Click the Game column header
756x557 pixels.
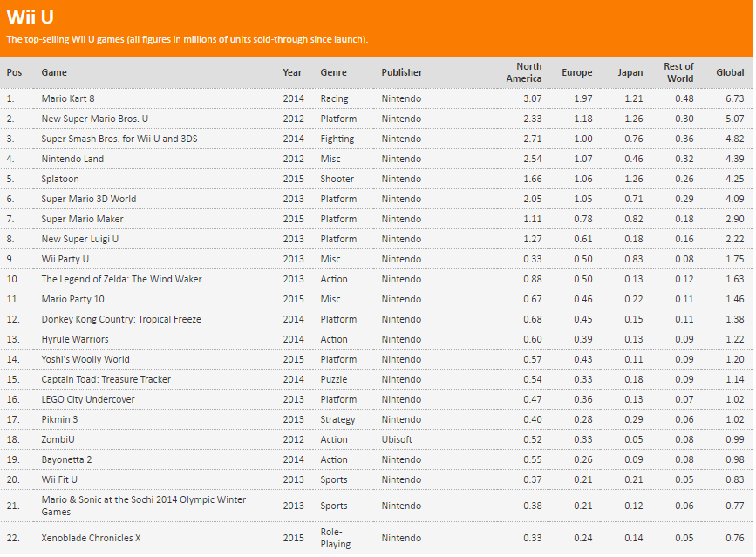point(54,72)
